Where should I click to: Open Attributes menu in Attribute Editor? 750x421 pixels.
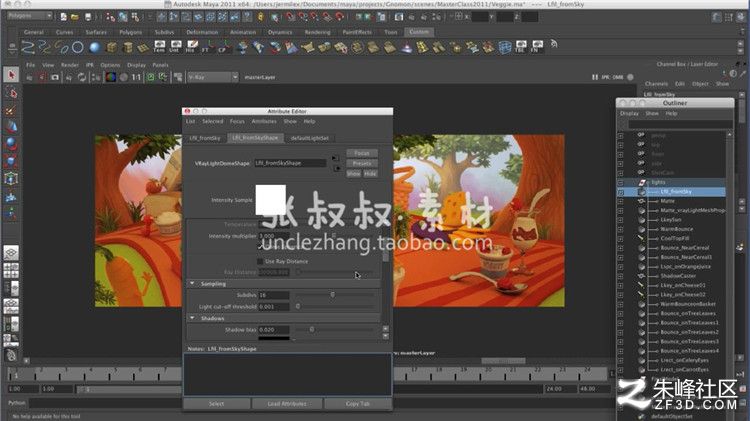tap(264, 122)
